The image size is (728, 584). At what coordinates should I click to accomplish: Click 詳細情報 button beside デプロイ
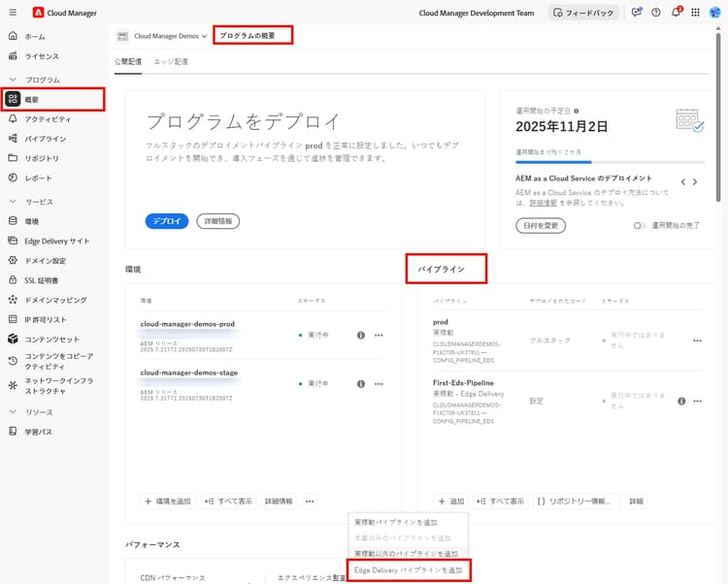click(x=218, y=221)
